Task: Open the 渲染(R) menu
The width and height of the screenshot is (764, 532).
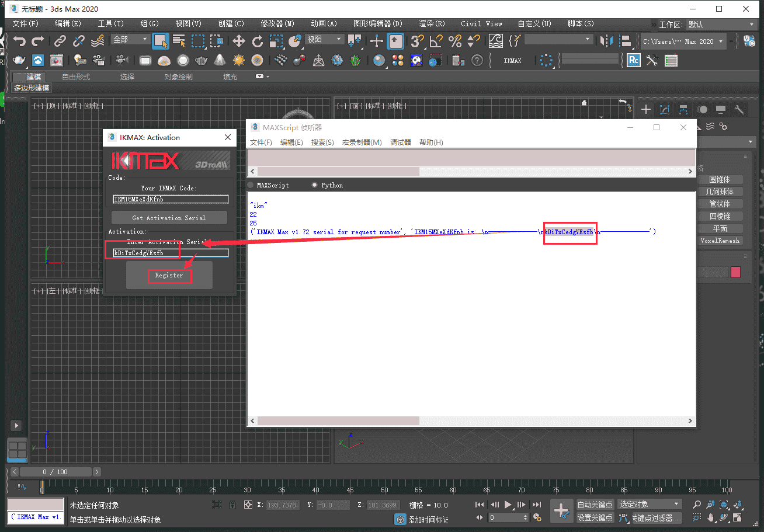Action: point(432,24)
